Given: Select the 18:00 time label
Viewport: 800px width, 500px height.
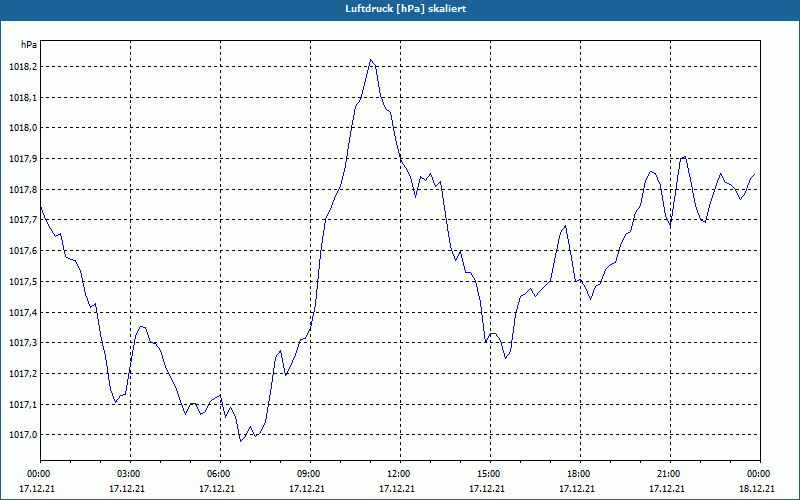Looking at the screenshot, I should click(579, 474).
